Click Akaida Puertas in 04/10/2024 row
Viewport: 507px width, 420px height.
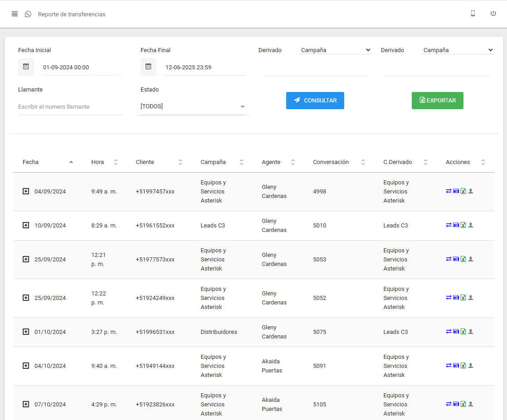[272, 366]
